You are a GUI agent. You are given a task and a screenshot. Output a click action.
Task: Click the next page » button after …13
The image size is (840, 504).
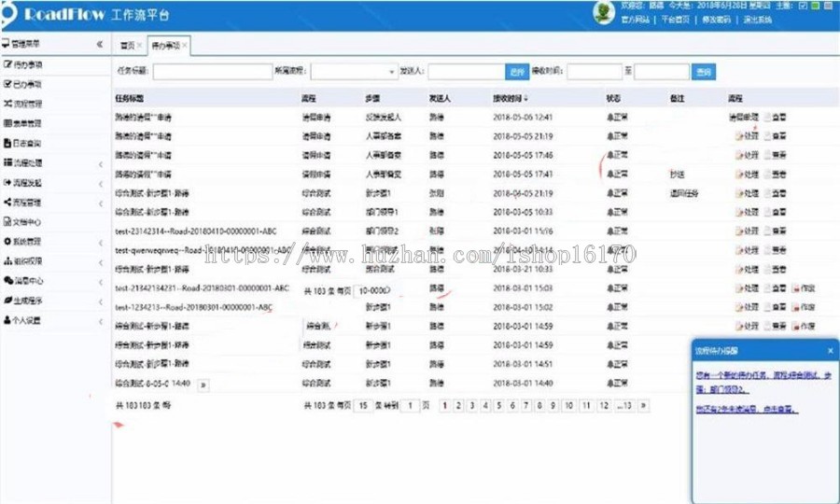pos(643,405)
